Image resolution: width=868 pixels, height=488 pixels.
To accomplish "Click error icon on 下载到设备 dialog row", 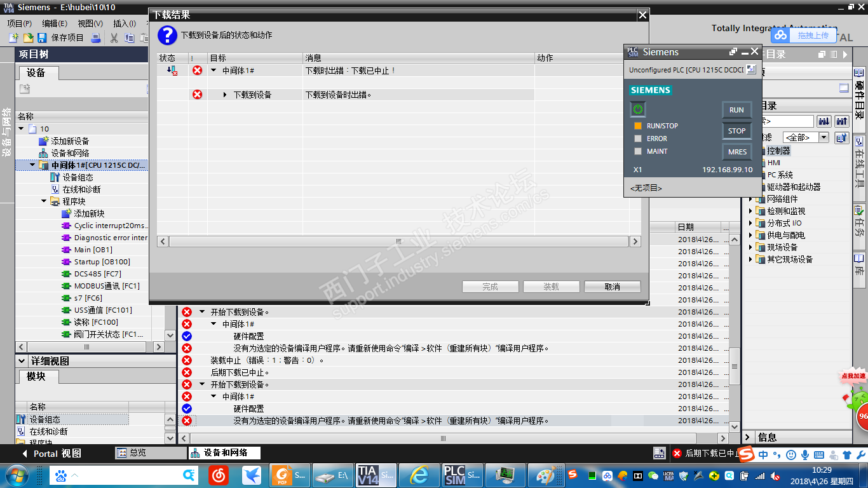I will (198, 95).
